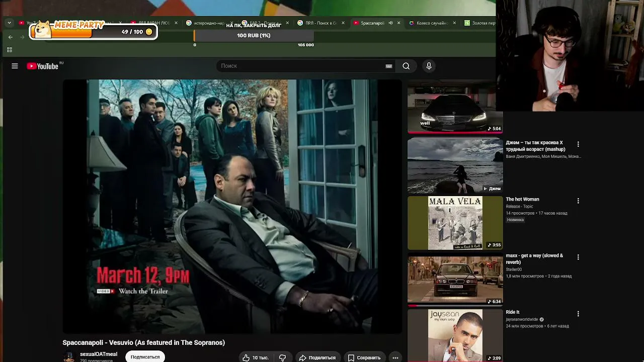Viewport: 644px width, 362px height.
Task: Switch to the Золотая пер tab
Action: click(479, 23)
